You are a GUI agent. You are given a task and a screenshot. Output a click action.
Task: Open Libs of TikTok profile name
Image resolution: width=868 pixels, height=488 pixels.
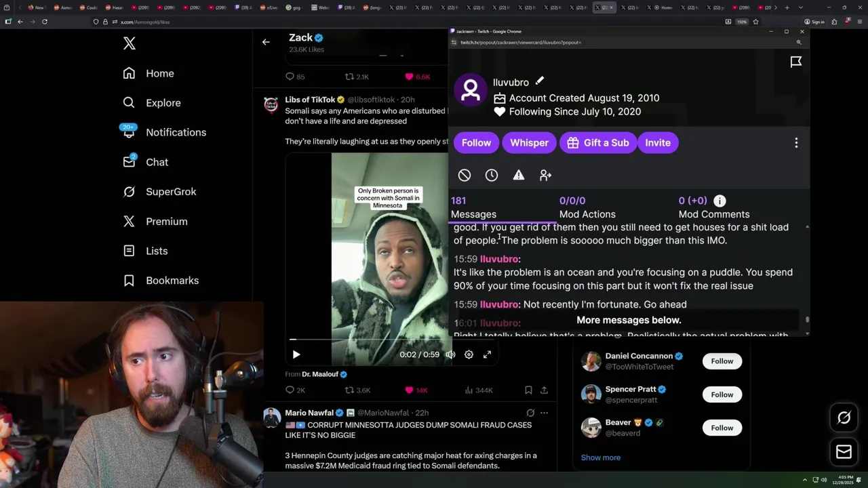(310, 100)
